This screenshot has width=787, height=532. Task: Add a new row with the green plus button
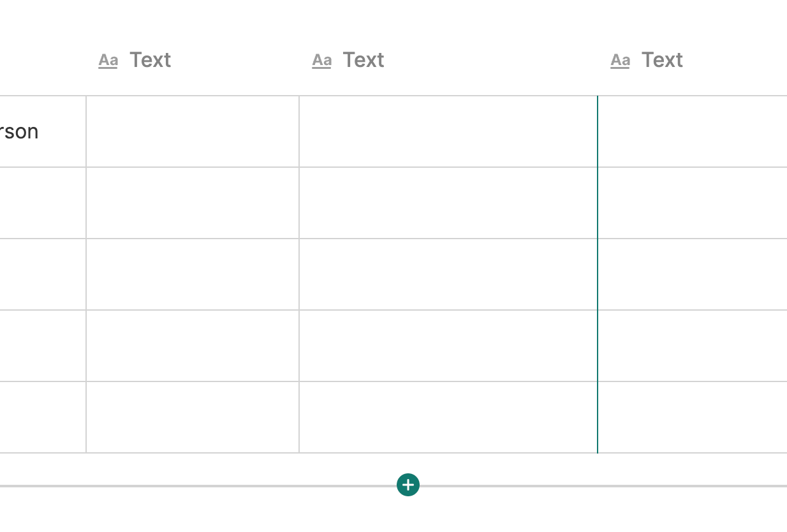[408, 485]
